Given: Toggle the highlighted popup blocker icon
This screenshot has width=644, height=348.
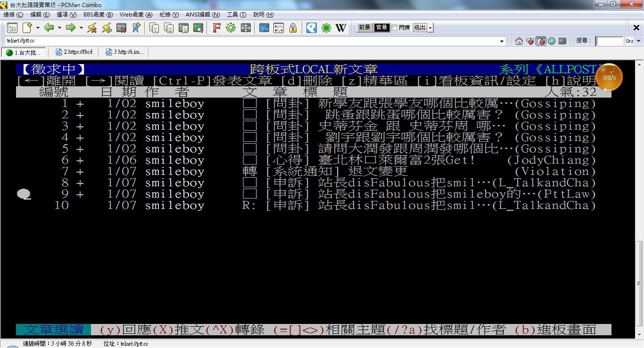Looking at the screenshot, I should tap(541, 41).
